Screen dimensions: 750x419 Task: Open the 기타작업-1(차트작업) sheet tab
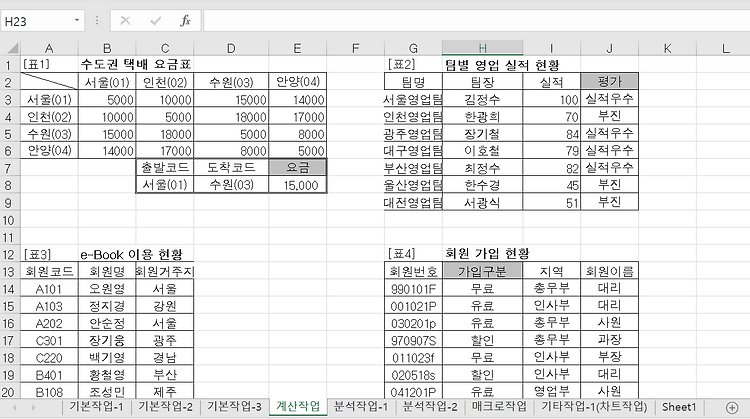594,407
